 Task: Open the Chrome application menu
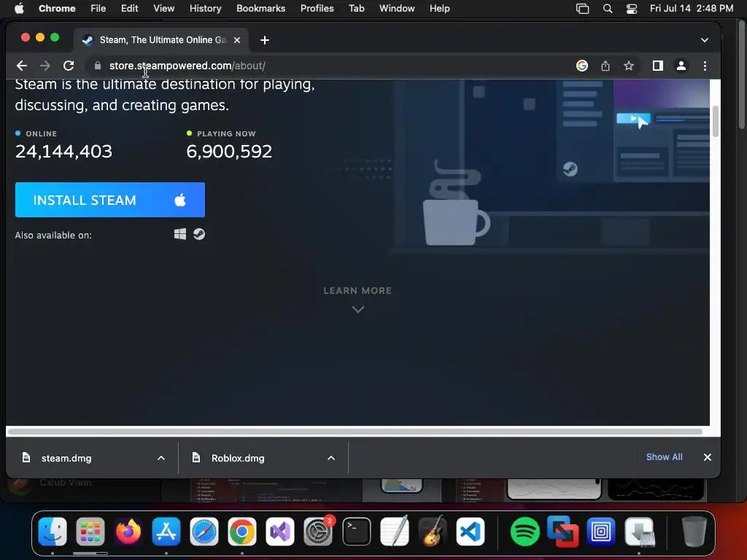[x=57, y=9]
